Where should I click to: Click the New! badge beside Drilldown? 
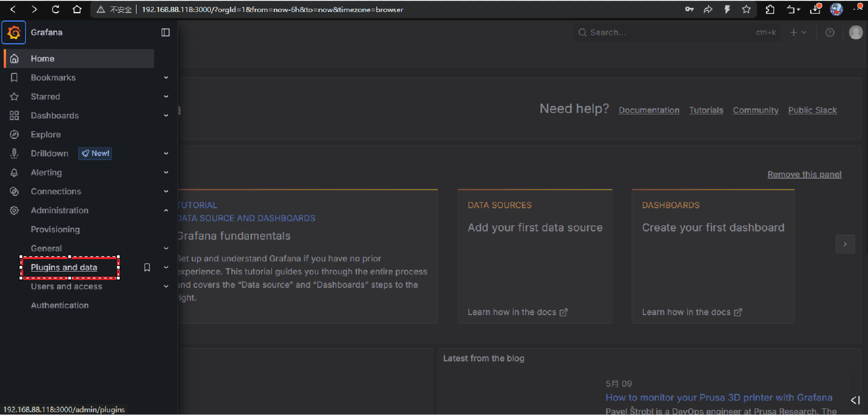point(95,154)
